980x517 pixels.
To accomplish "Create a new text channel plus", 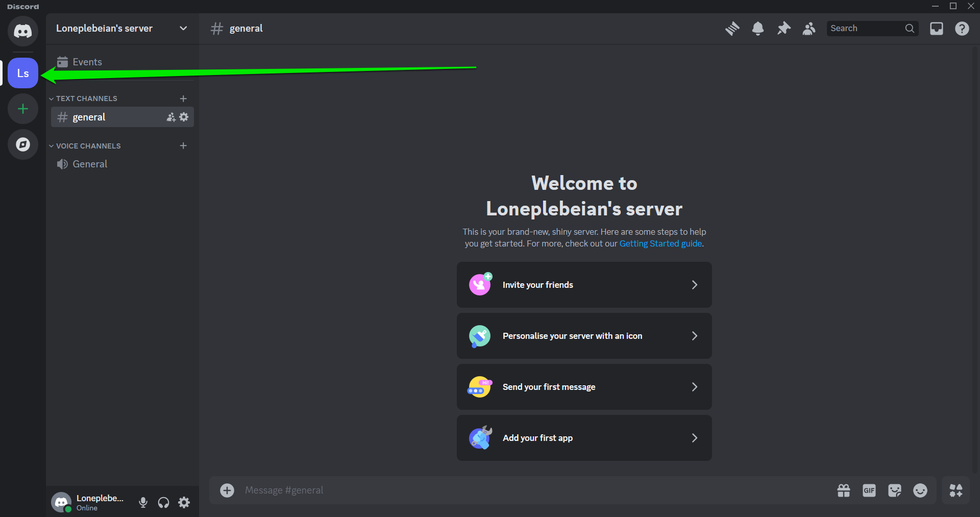I will click(183, 99).
